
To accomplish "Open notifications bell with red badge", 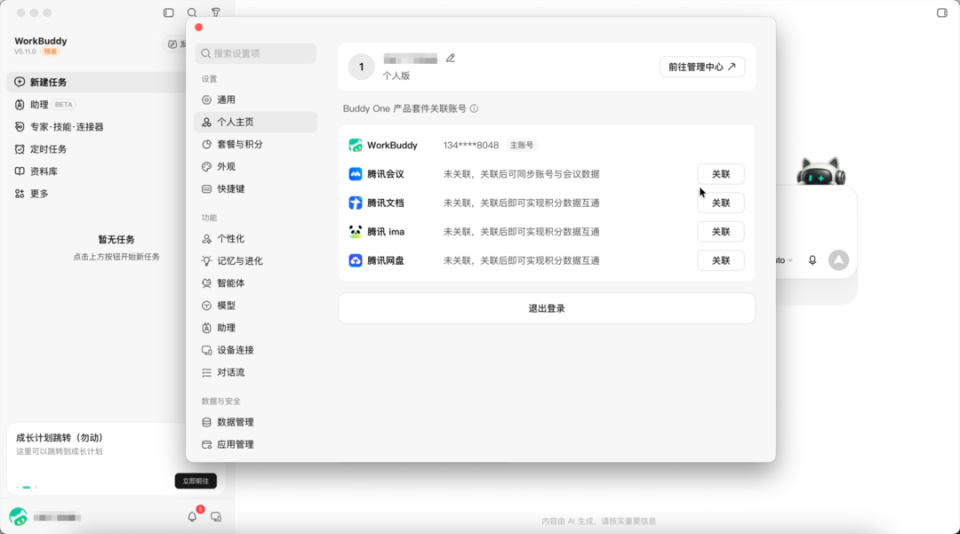I will [192, 517].
